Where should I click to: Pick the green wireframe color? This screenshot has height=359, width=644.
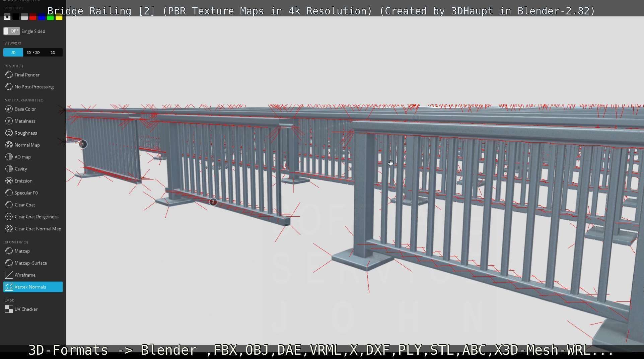pos(50,17)
